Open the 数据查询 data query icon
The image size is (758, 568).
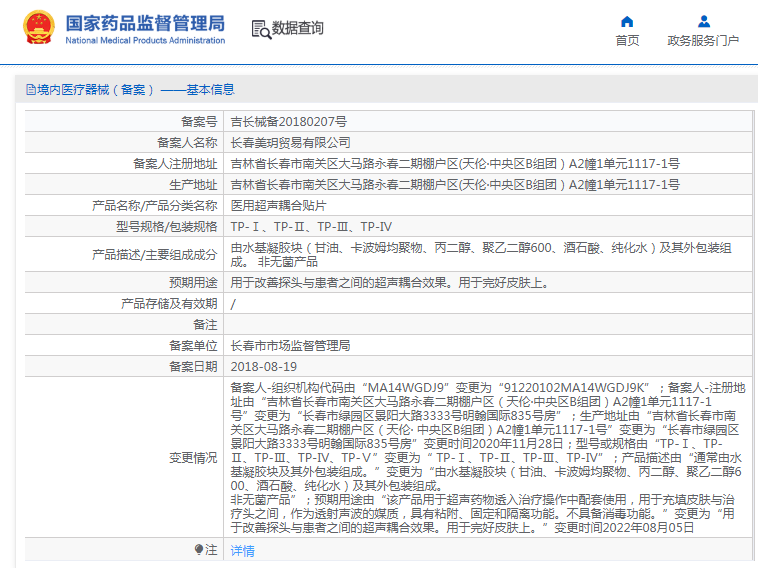tap(261, 29)
